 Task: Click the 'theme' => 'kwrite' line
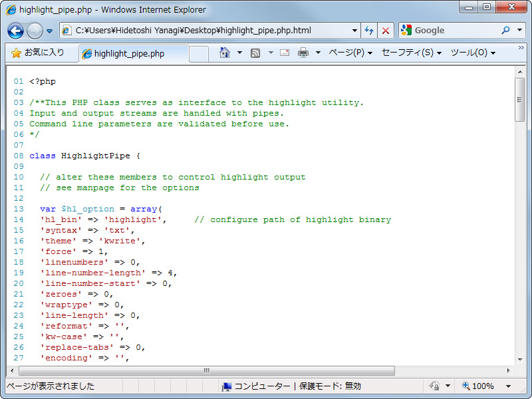[92, 241]
